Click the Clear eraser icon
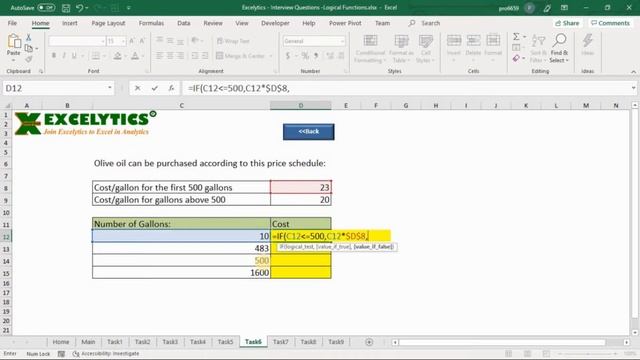Viewport: 640px width, 360px height. tap(516, 59)
